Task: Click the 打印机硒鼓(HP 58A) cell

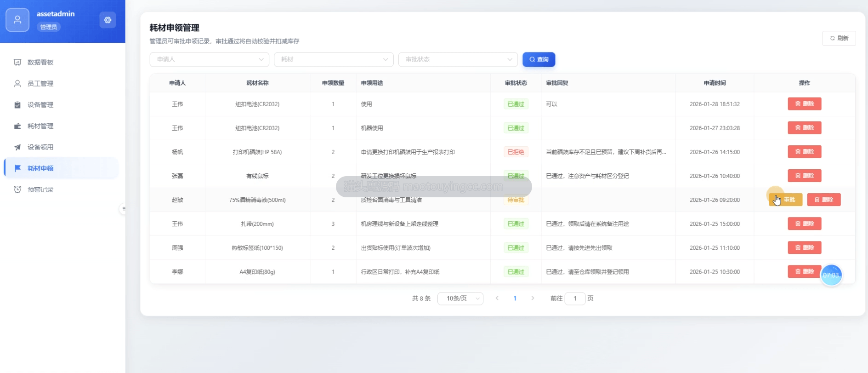Action: (257, 152)
